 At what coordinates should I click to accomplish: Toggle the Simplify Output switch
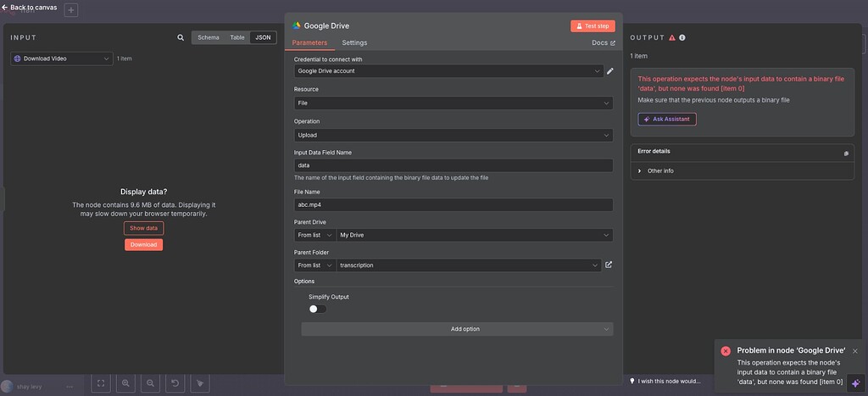[318, 309]
